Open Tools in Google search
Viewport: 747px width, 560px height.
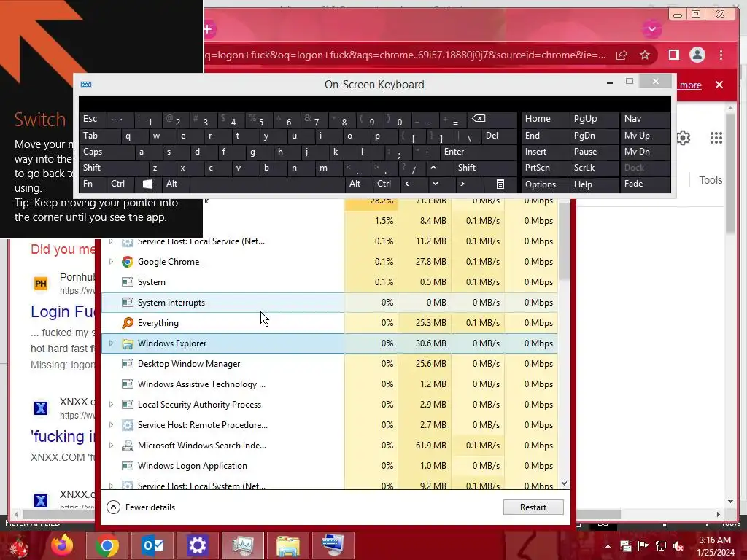[x=711, y=180]
